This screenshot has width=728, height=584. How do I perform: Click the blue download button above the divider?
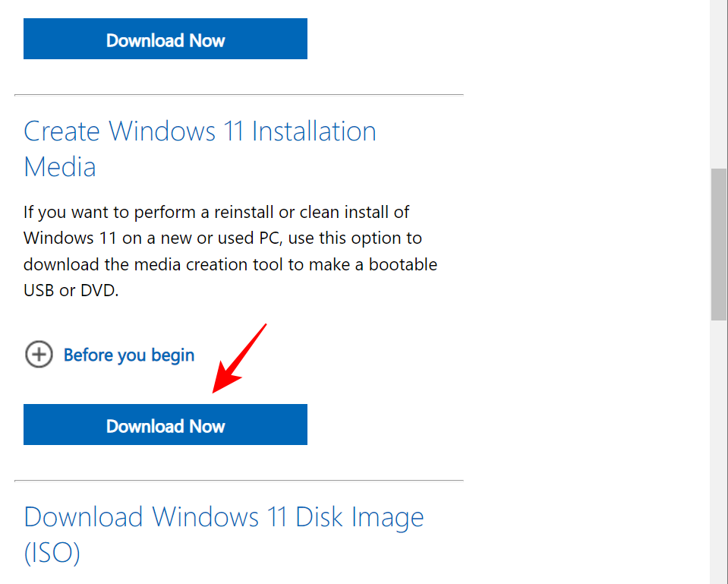point(165,39)
